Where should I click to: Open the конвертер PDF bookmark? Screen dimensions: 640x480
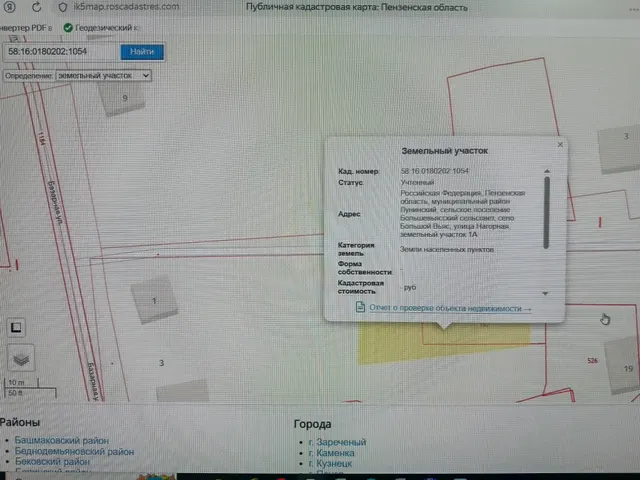pyautogui.click(x=25, y=28)
